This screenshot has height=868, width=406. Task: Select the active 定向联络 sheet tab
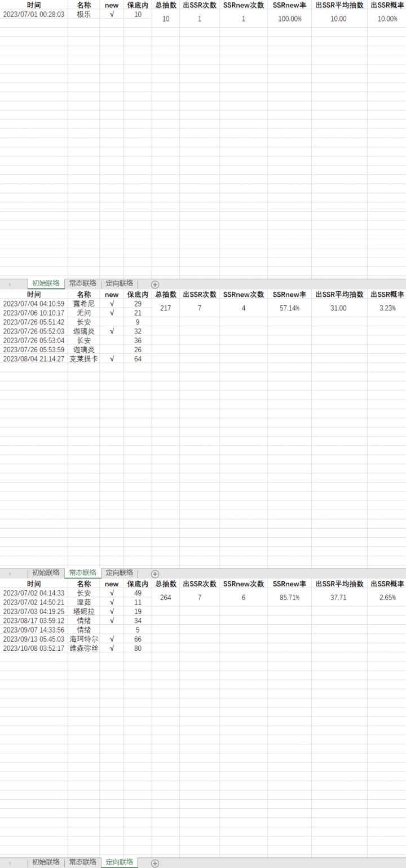point(120,862)
